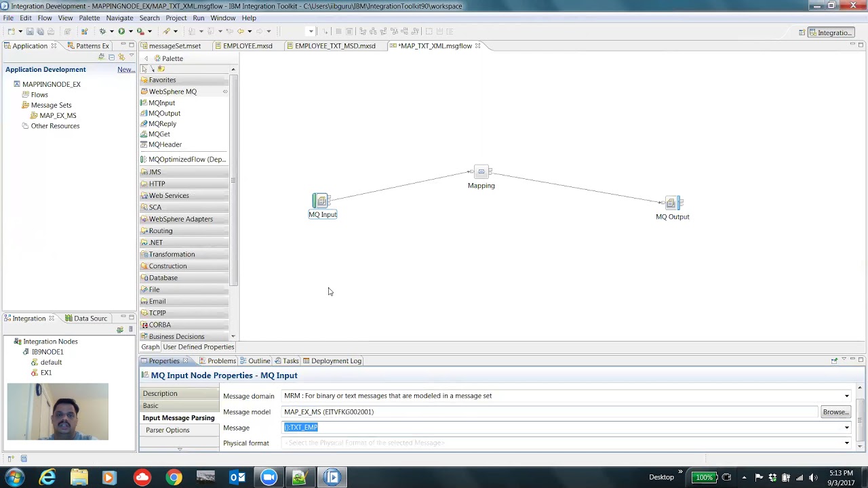Click the pin properties view icon
Image resolution: width=868 pixels, height=488 pixels.
click(834, 361)
